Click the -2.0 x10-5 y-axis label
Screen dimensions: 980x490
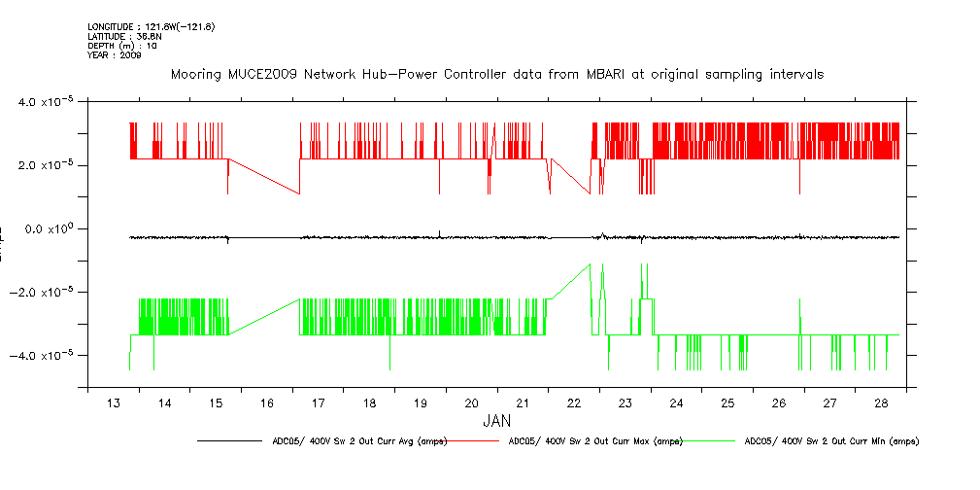coord(47,293)
